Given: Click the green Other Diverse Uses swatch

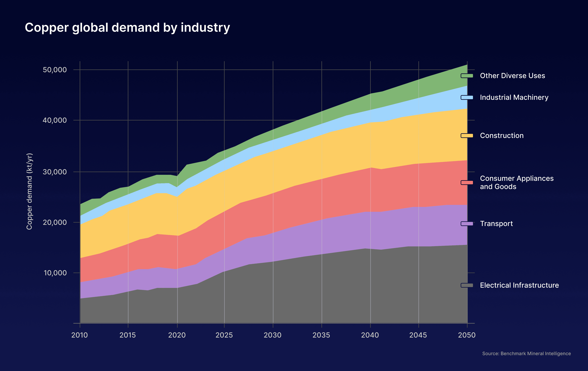Looking at the screenshot, I should 467,76.
